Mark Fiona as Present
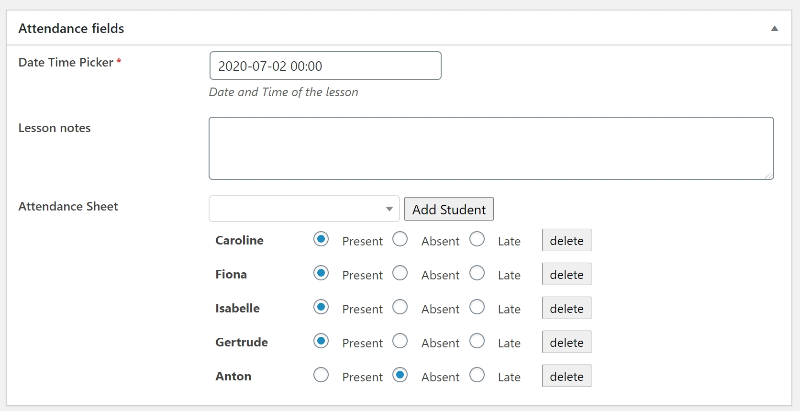Image resolution: width=800 pixels, height=411 pixels. (321, 273)
